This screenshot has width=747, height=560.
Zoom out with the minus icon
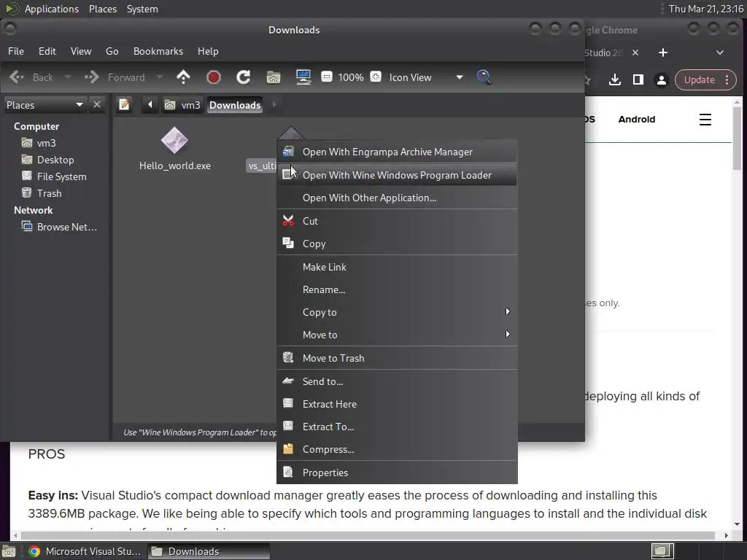(x=326, y=77)
